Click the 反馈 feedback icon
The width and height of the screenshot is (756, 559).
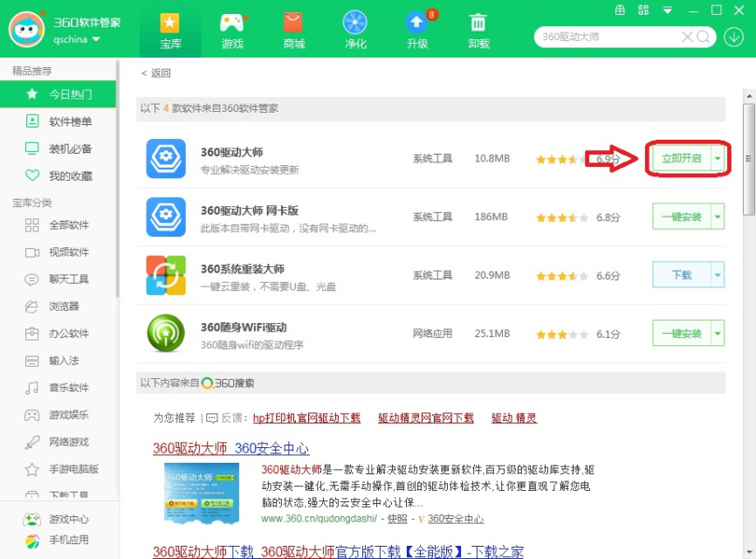pyautogui.click(x=211, y=418)
